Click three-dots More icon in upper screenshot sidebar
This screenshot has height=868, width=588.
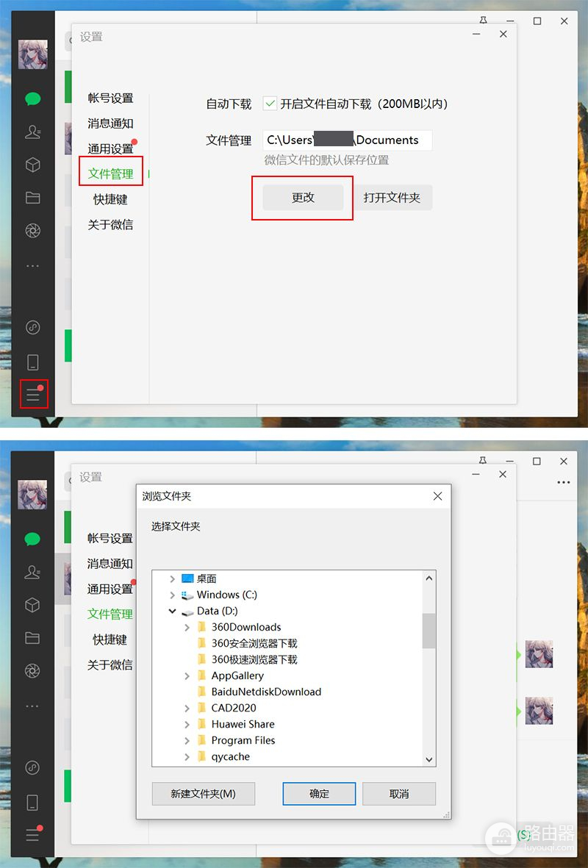tap(32, 266)
